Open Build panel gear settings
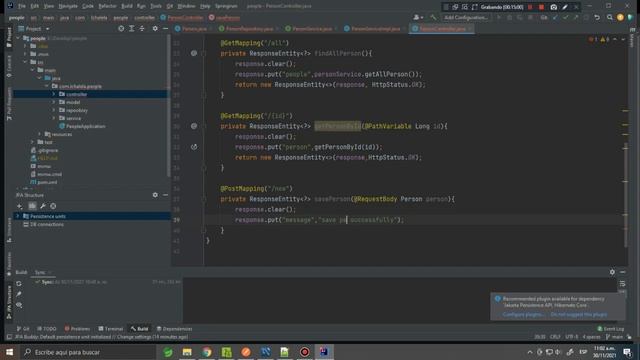640x360 pixels. tap(612, 272)
